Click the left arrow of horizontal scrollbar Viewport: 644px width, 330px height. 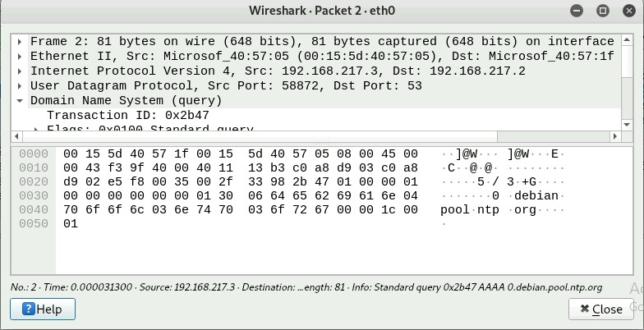pos(16,136)
